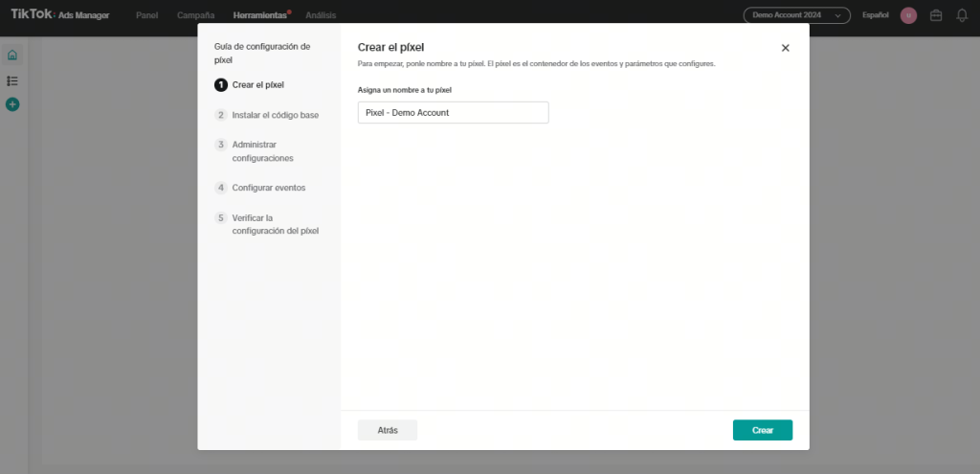
Task: Focus the pixel name input field
Action: point(453,113)
